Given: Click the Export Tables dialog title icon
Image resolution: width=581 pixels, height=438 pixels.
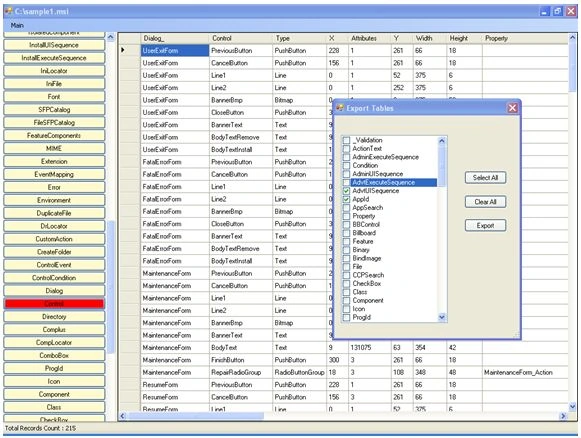Looking at the screenshot, I should [340, 108].
